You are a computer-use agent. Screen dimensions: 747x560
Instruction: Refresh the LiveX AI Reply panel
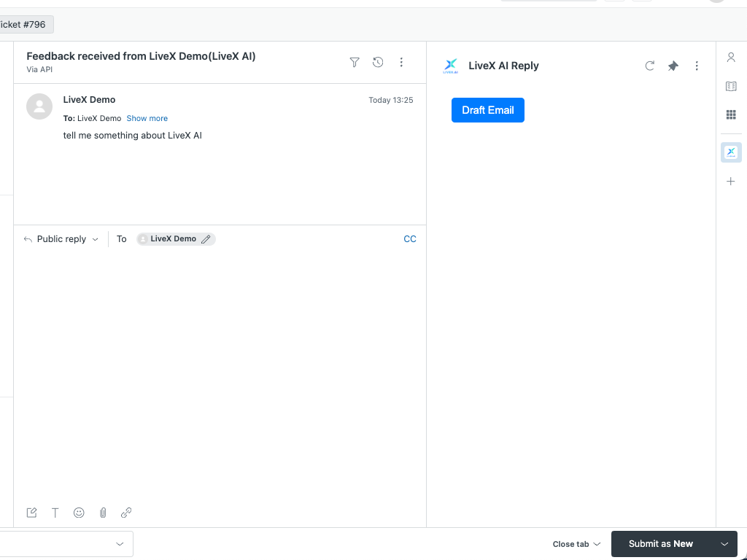click(x=649, y=66)
